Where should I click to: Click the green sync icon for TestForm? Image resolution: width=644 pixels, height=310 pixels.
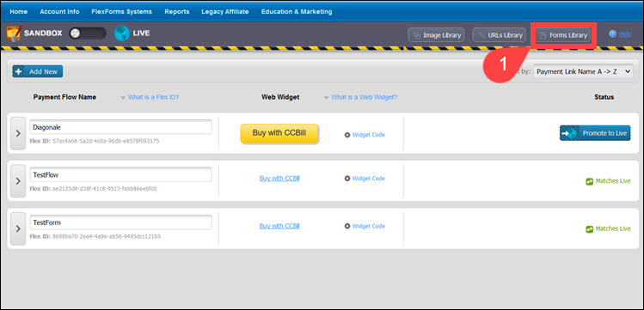tap(589, 228)
